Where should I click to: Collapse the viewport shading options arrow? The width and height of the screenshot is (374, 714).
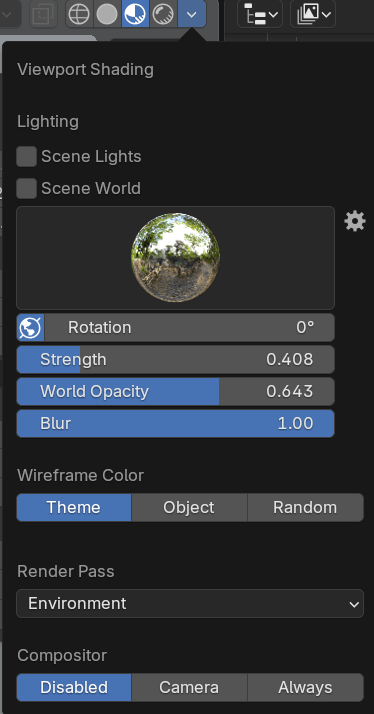tap(192, 14)
